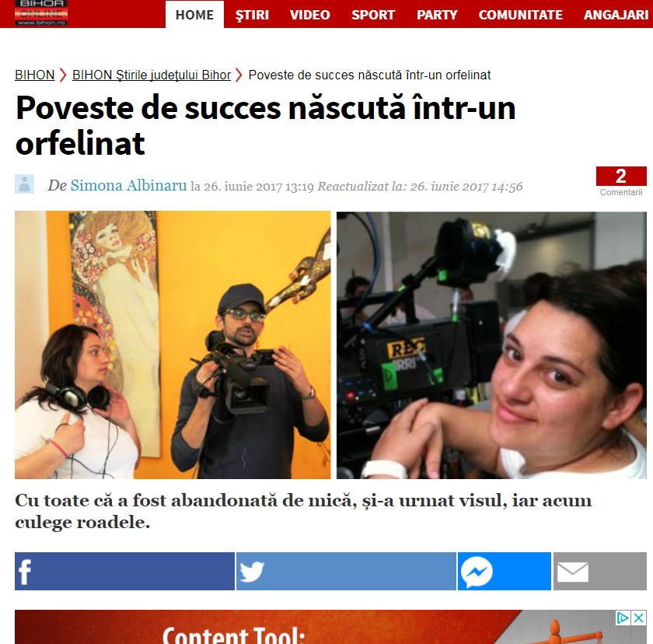Open the right photo of woman with camera

click(491, 345)
